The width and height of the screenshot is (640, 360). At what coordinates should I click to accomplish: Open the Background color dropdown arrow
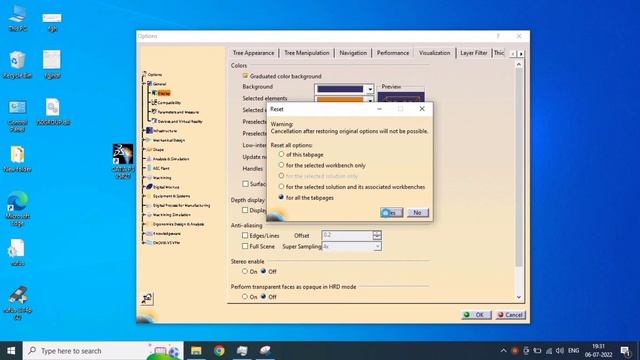pyautogui.click(x=370, y=89)
